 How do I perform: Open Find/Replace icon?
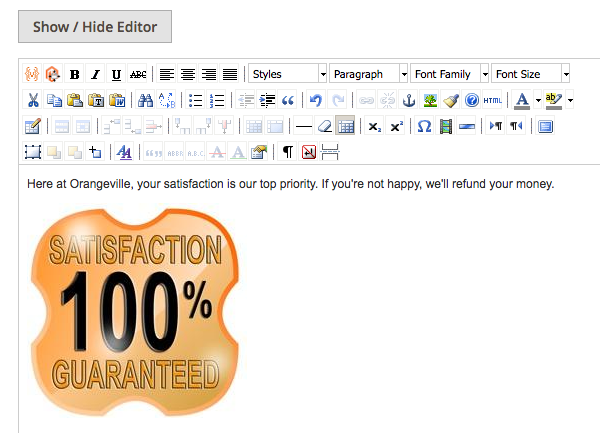click(x=167, y=100)
